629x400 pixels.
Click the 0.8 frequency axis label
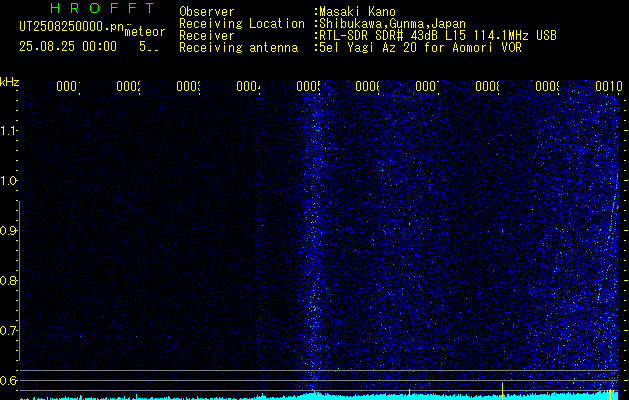tap(8, 280)
